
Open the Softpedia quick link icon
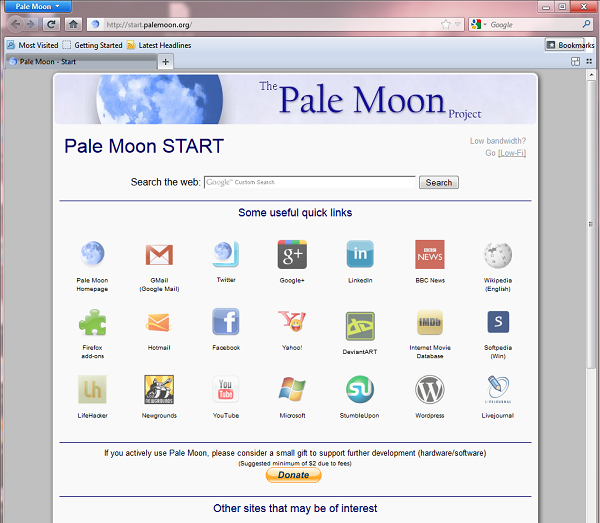[498, 322]
